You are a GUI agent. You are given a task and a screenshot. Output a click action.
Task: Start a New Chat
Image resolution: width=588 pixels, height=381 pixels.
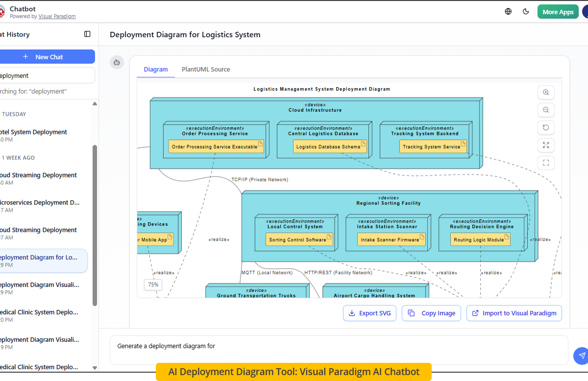point(48,56)
